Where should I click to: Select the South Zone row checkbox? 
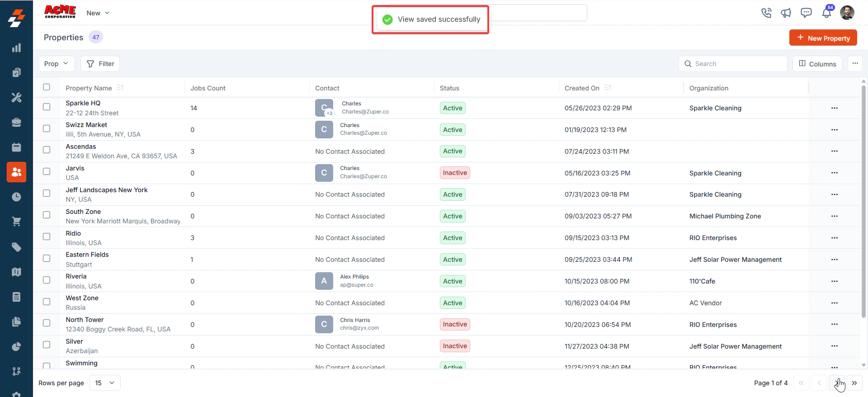tap(47, 215)
